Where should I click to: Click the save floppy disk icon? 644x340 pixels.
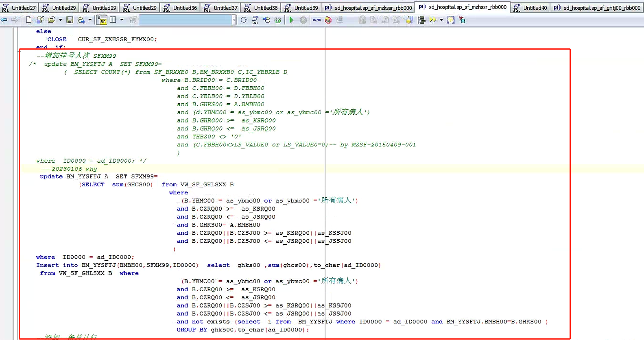click(x=70, y=20)
